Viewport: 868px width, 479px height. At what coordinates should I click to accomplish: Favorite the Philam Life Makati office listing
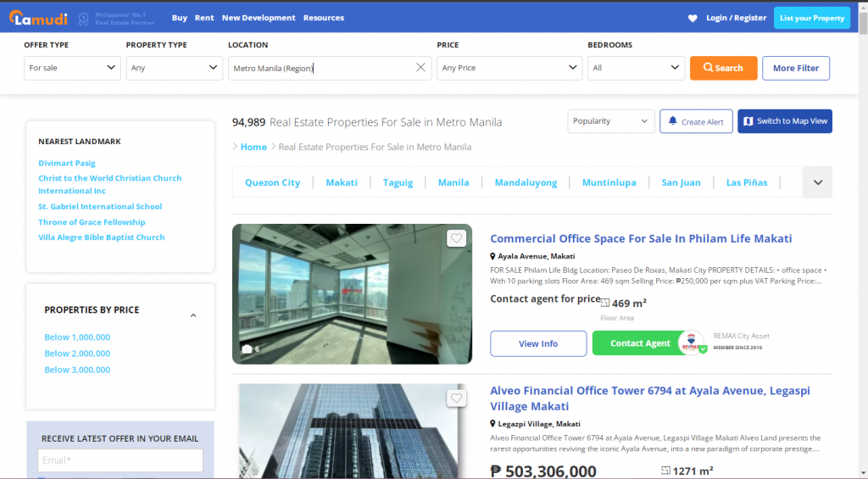pos(456,238)
